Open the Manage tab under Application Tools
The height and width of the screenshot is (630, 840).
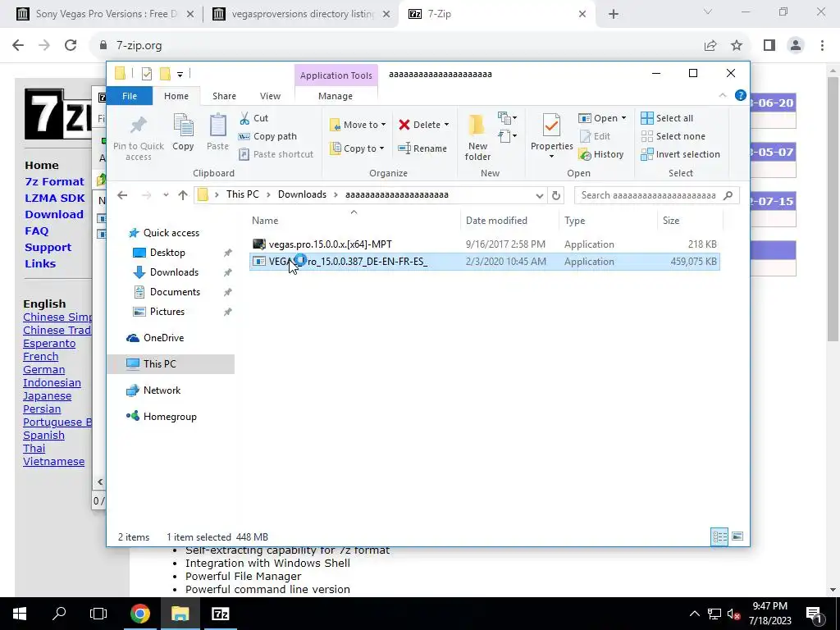click(336, 96)
